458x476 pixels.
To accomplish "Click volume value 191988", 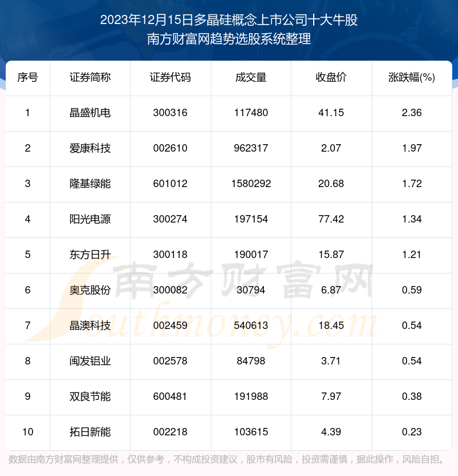I will [x=251, y=396].
